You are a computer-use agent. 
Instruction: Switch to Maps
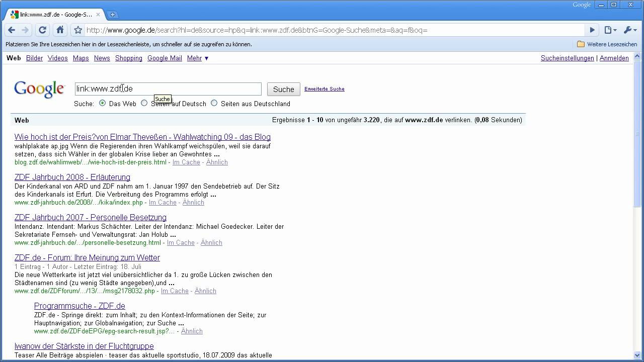pos(80,58)
